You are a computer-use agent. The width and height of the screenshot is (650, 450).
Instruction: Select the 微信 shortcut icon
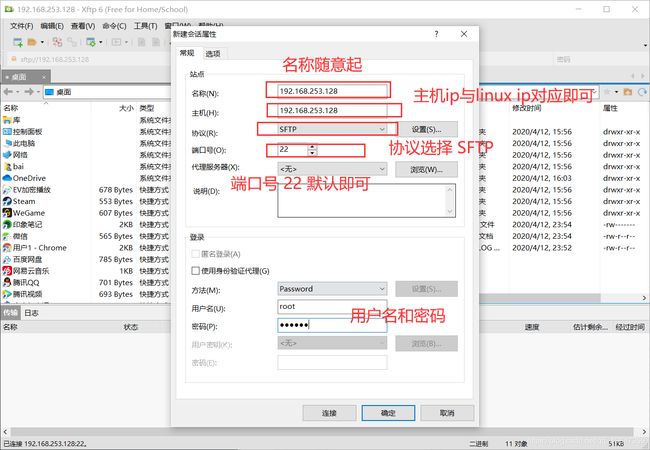[x=7, y=236]
